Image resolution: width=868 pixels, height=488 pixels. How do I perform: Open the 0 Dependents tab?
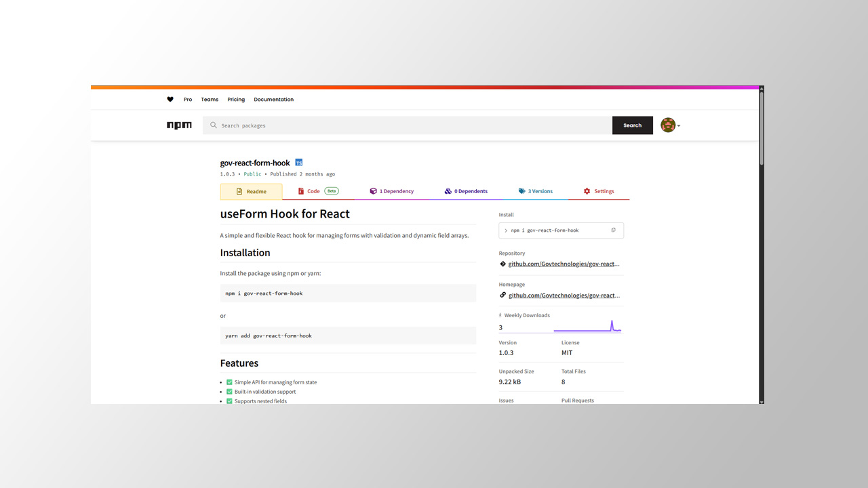tap(466, 192)
